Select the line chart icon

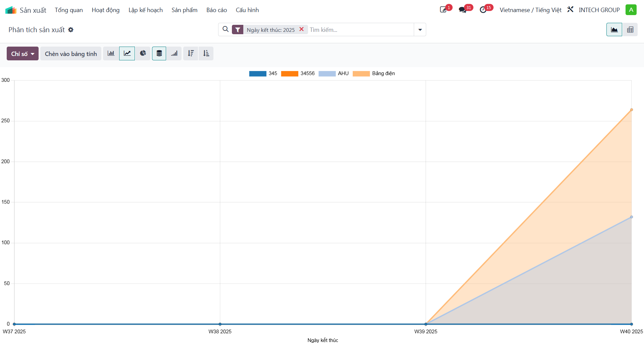click(127, 54)
